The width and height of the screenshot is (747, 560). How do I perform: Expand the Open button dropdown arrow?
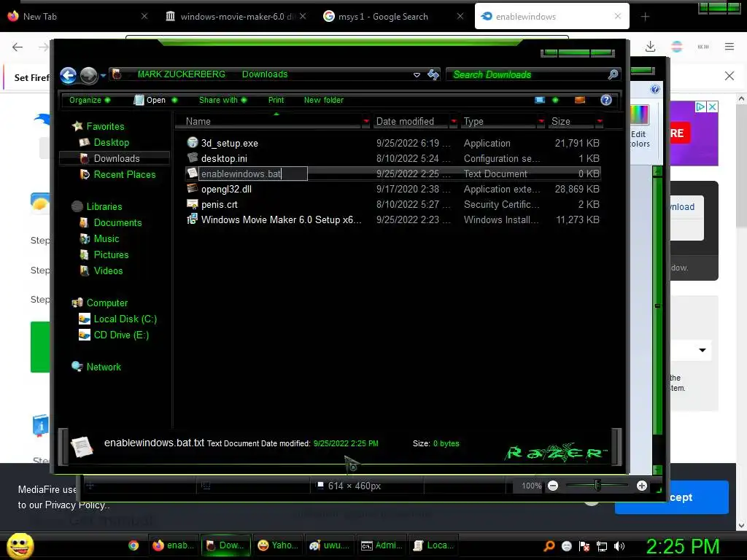[x=174, y=100]
